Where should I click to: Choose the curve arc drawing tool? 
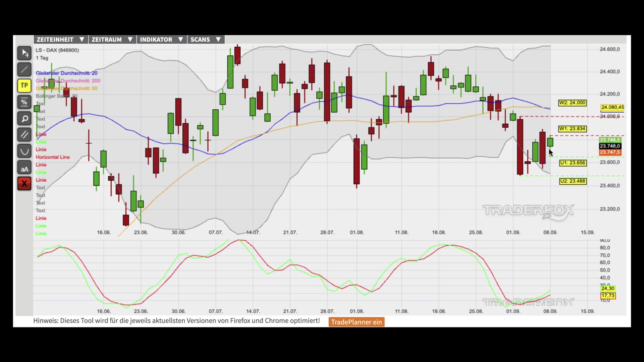pos(24,151)
